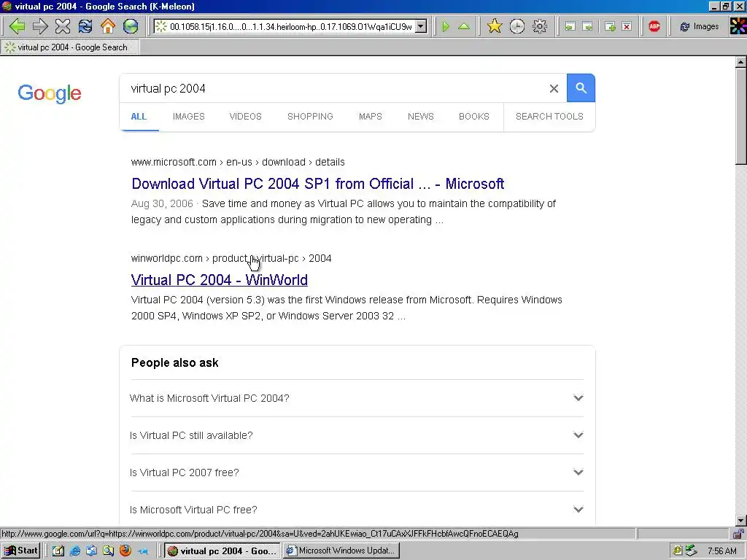Go back with the green Back arrow

pos(18,26)
